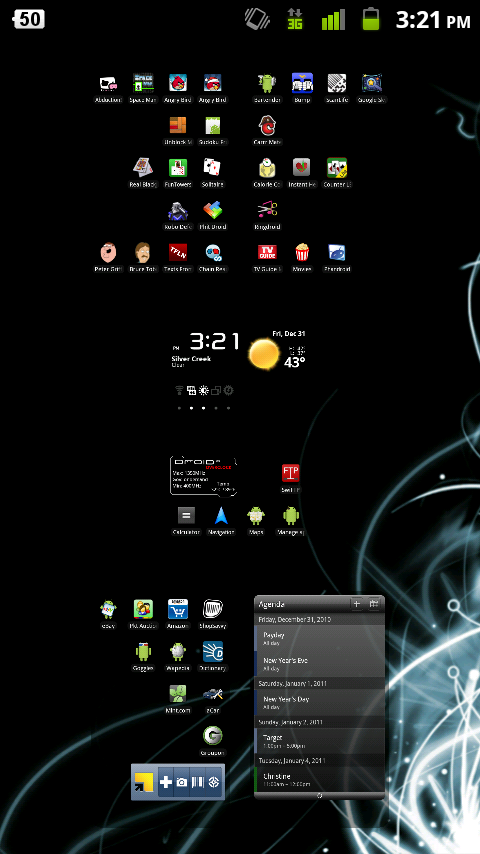Tap the yellow sticky-note widget icon
The width and height of the screenshot is (480, 854).
[x=144, y=782]
